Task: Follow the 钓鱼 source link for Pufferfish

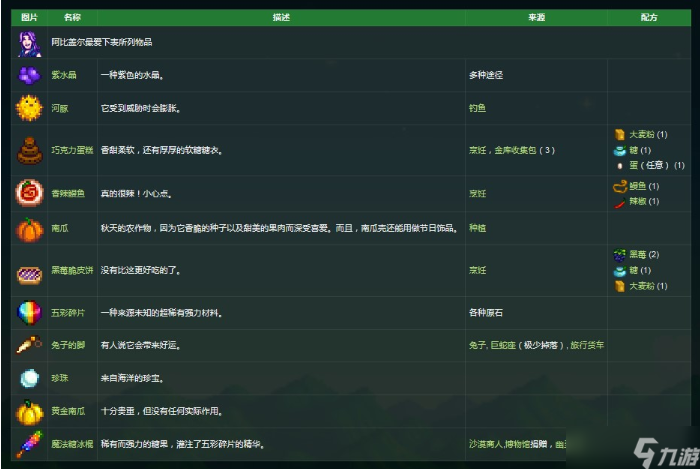Action: pos(477,108)
